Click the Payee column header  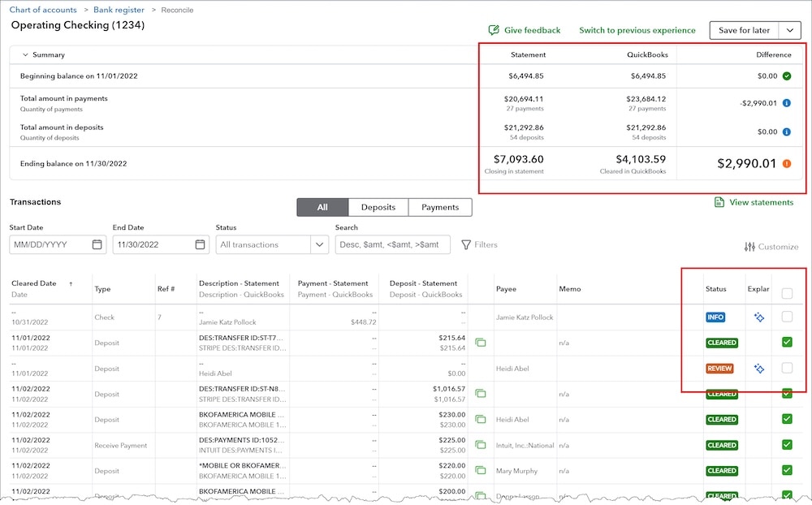(506, 289)
